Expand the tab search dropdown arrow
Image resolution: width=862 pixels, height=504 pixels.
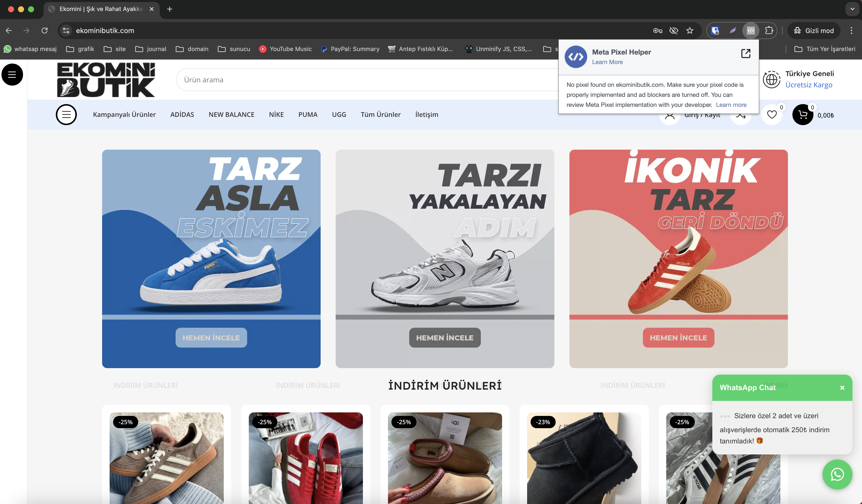pos(852,9)
